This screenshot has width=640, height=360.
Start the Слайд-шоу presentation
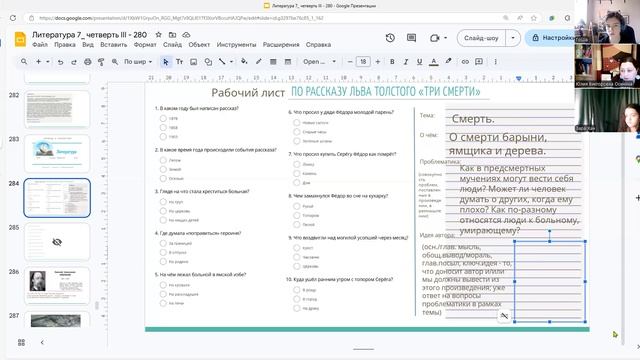pyautogui.click(x=481, y=38)
